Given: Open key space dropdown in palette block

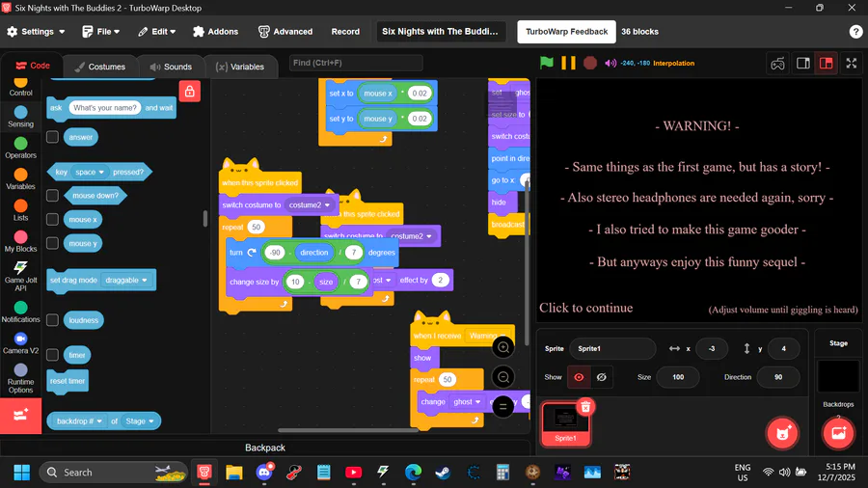Looking at the screenshot, I should pos(90,172).
